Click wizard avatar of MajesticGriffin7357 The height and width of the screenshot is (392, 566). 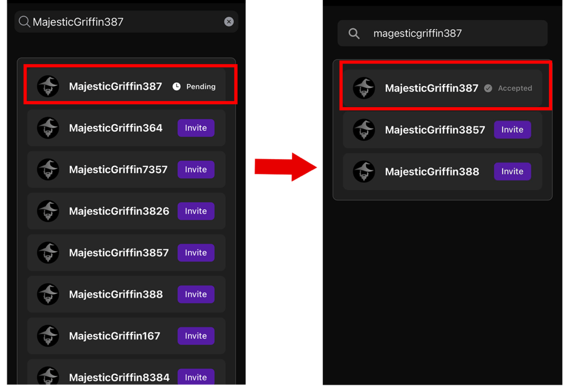click(48, 169)
